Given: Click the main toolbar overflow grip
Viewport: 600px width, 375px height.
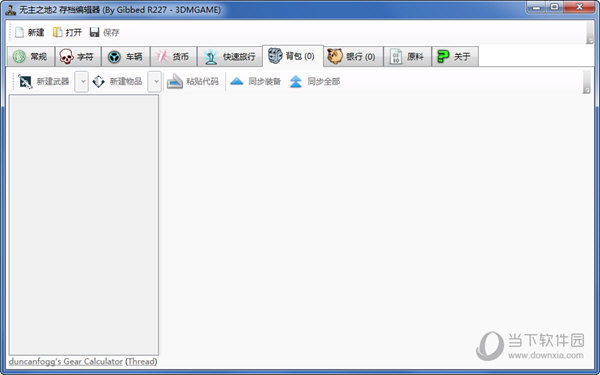Looking at the screenshot, I should point(589,33).
